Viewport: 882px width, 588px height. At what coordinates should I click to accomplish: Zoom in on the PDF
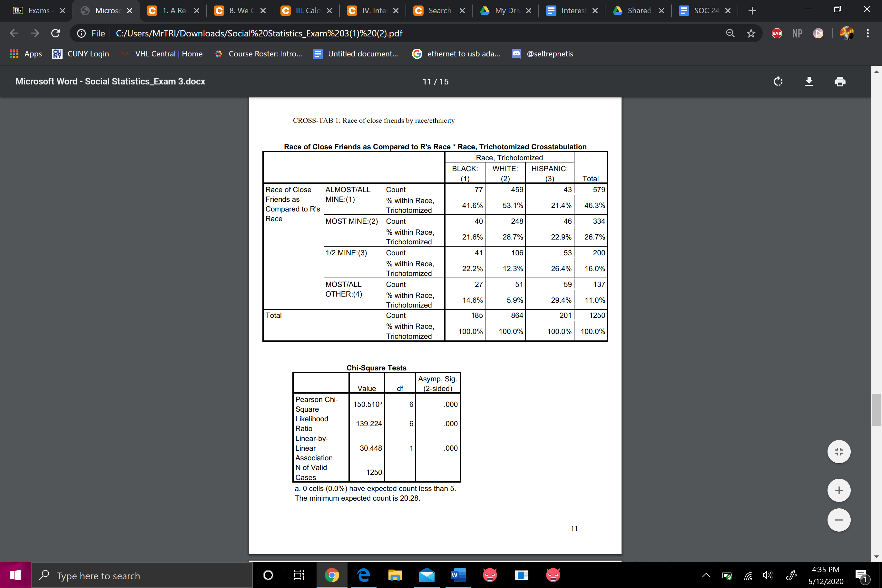pyautogui.click(x=839, y=490)
